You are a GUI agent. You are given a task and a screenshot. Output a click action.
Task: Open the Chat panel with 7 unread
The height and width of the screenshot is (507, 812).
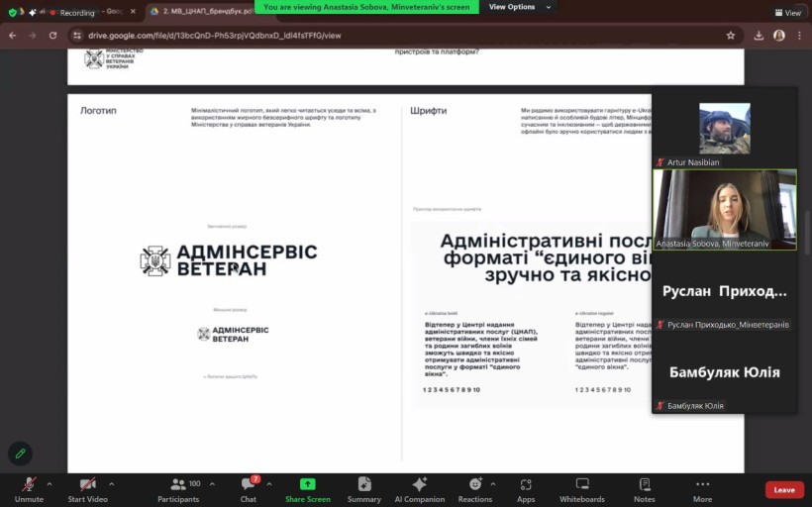coord(248,490)
